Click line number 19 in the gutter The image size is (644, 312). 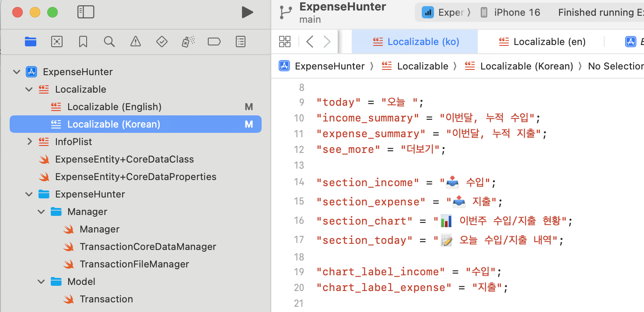(299, 272)
